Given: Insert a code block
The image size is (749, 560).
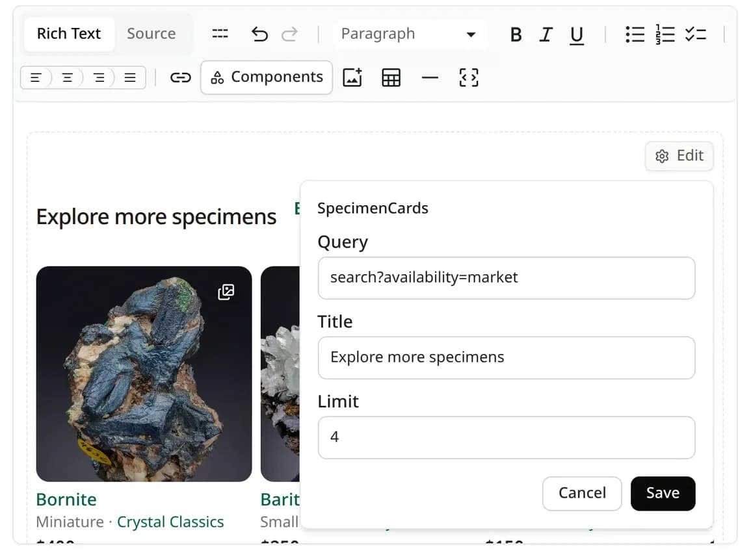Looking at the screenshot, I should pos(469,77).
